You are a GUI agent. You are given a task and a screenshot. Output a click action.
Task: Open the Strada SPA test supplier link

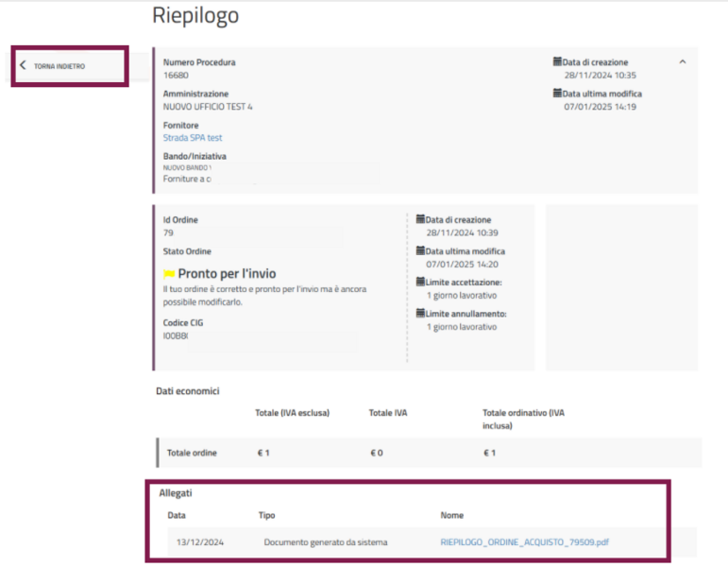193,138
